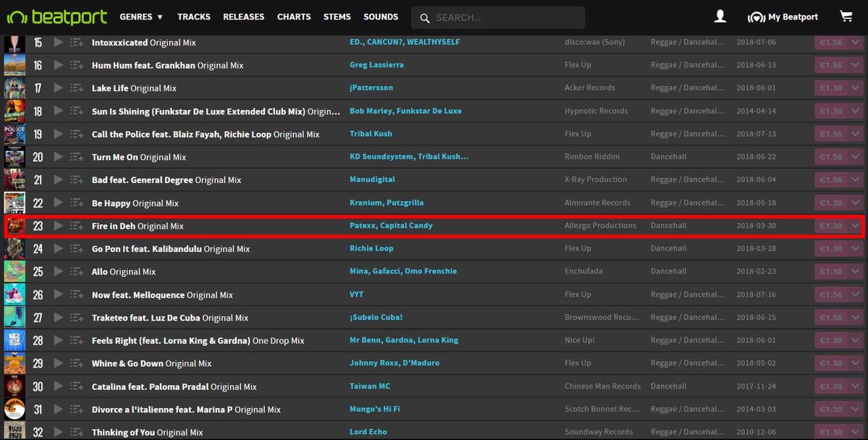
Task: Open the STEMS section
Action: [337, 16]
